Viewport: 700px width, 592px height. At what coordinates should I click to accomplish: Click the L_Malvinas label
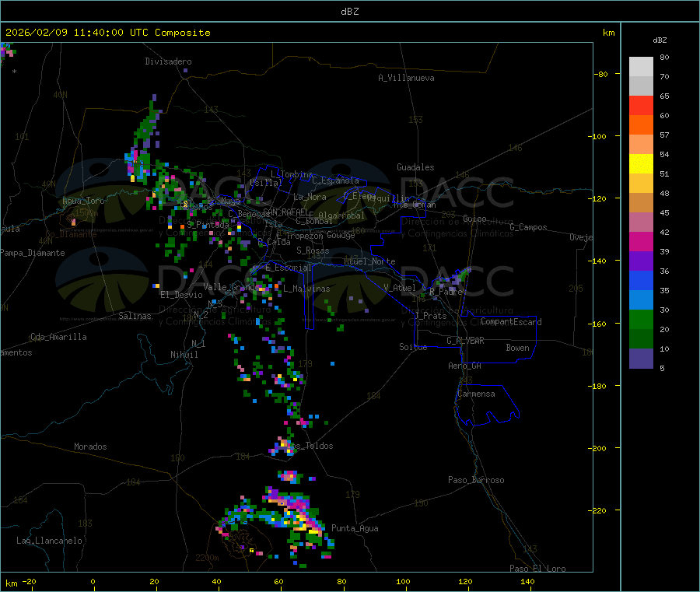click(x=306, y=289)
